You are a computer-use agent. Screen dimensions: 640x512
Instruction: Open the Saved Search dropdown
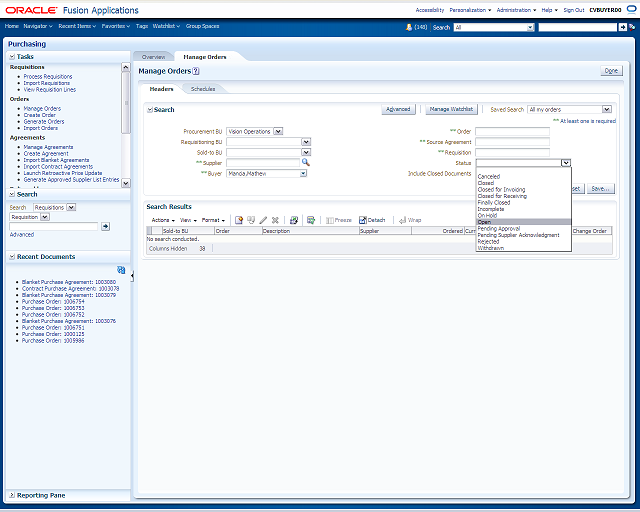[607, 109]
